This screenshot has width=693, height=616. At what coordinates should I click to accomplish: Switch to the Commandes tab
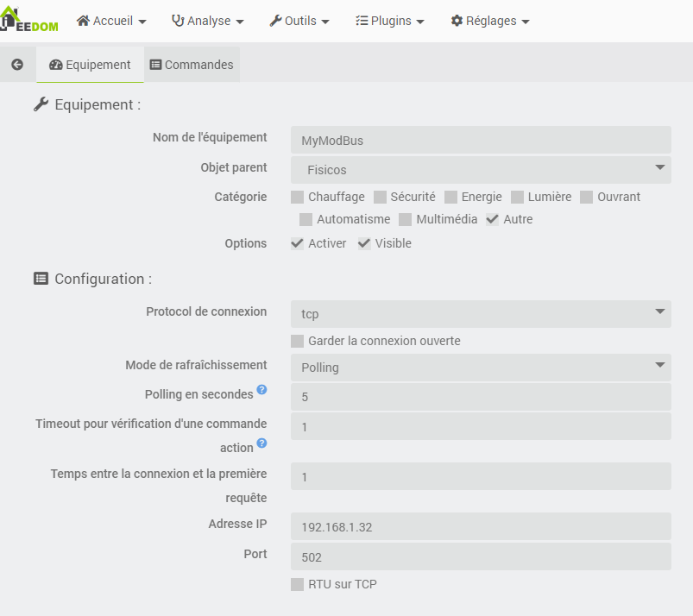(x=192, y=65)
